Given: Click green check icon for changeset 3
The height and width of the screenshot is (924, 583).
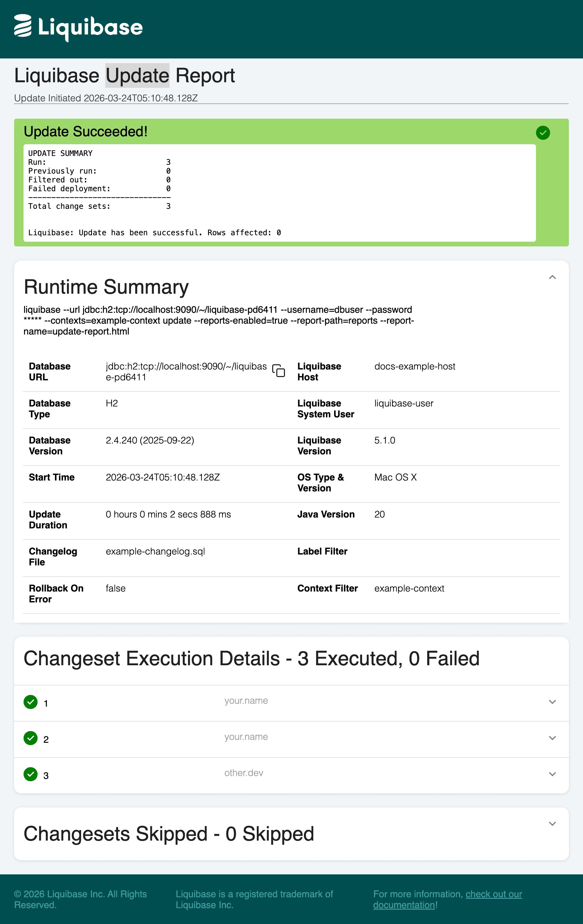Looking at the screenshot, I should pos(30,774).
